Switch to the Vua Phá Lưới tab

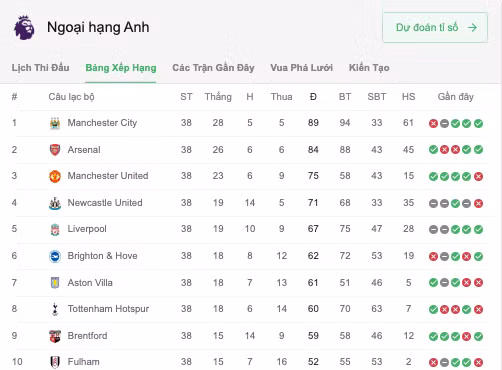tap(302, 68)
